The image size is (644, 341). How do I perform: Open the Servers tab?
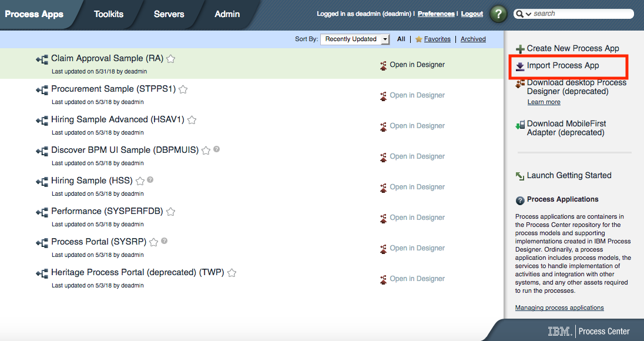click(169, 14)
